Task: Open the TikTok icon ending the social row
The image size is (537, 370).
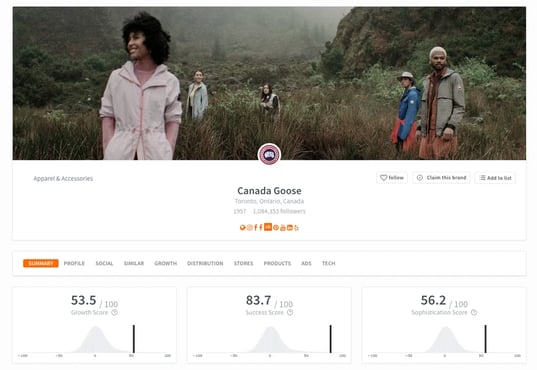Action: click(296, 227)
